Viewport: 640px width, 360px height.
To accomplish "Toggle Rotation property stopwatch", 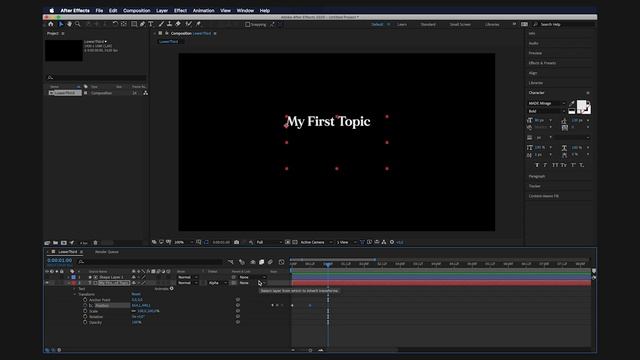I will tap(85, 317).
